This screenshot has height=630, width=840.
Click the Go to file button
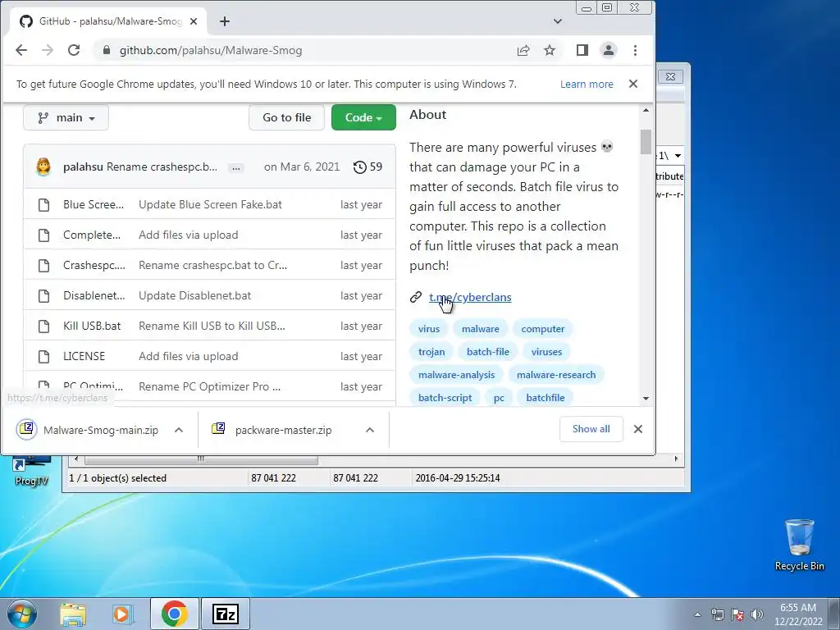pyautogui.click(x=286, y=117)
